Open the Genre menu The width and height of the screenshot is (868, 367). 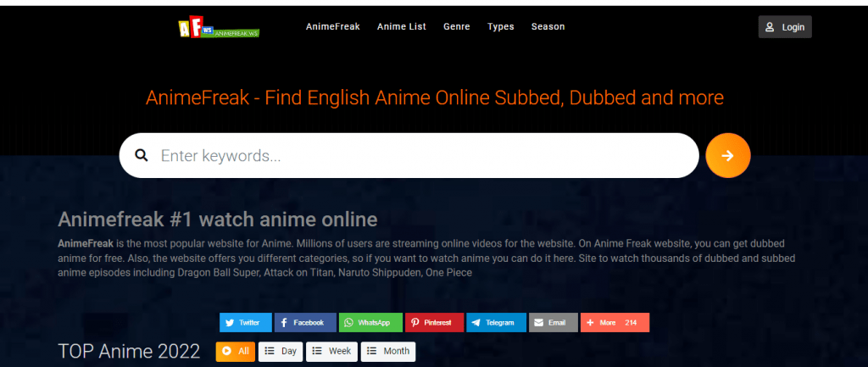pos(456,26)
